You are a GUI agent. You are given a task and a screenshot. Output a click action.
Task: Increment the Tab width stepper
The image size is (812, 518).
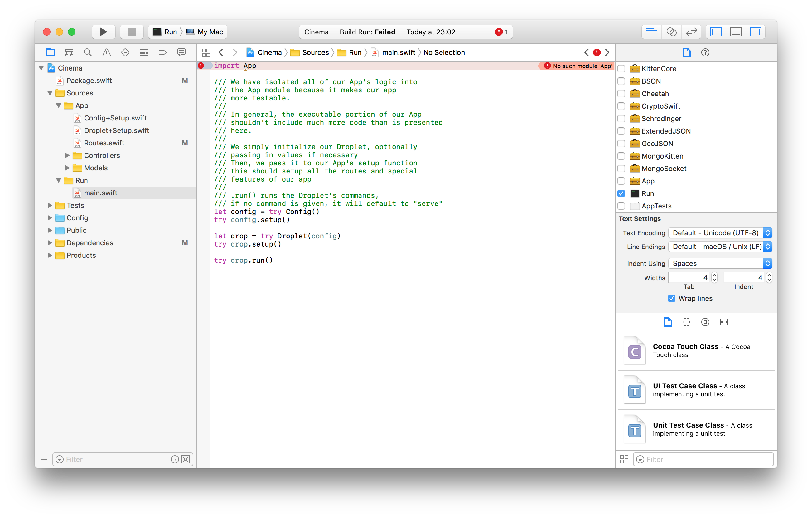point(714,275)
